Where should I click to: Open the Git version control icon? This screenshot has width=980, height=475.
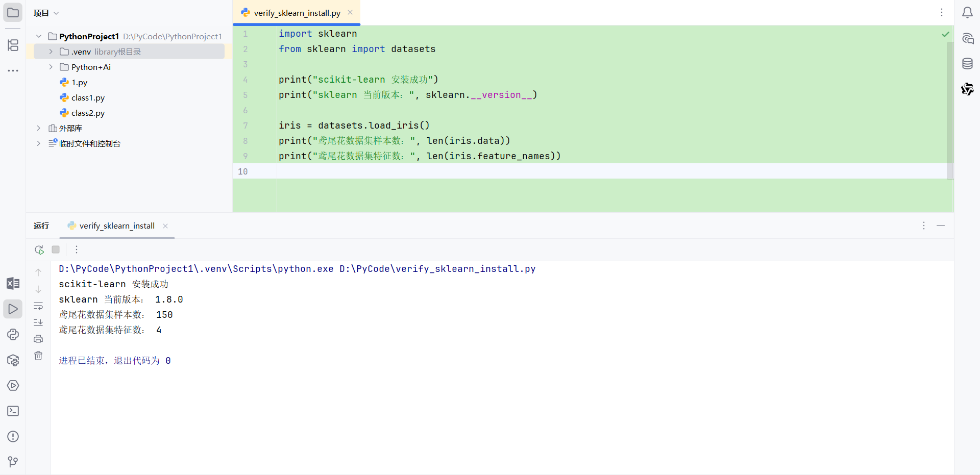(x=13, y=462)
